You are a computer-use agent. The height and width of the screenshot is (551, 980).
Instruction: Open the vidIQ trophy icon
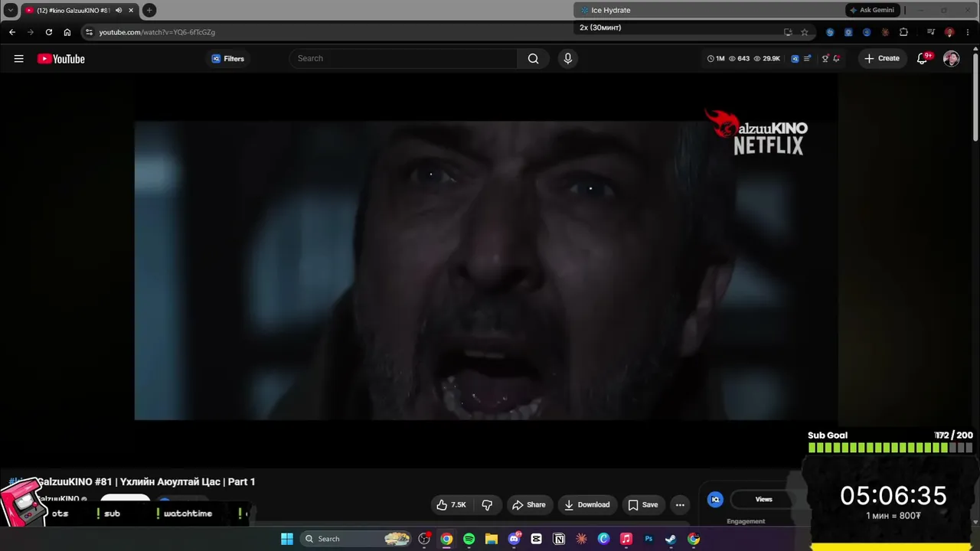pyautogui.click(x=825, y=59)
